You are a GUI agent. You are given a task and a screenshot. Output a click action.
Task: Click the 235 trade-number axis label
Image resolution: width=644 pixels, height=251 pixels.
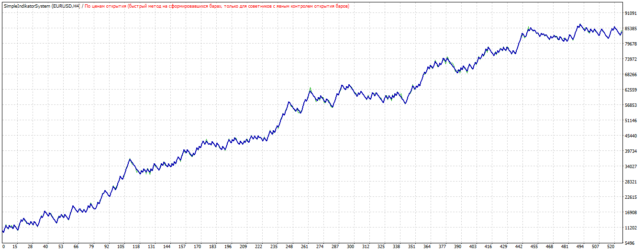pyautogui.click(x=274, y=247)
